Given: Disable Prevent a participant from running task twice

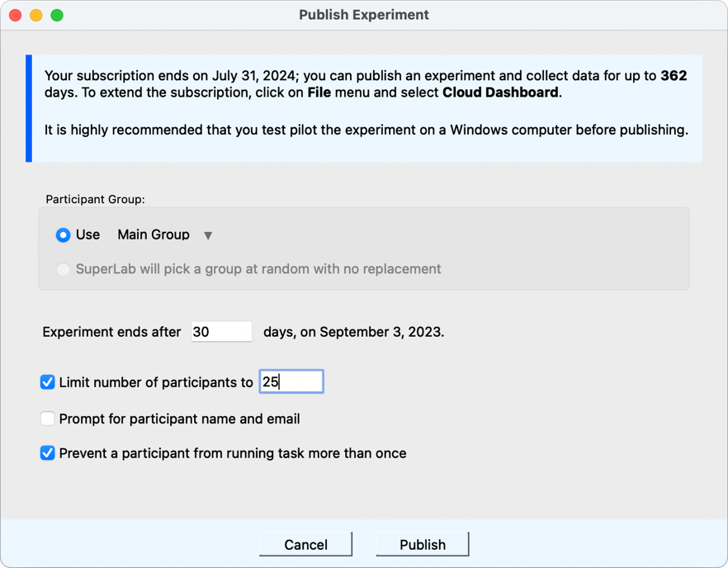Looking at the screenshot, I should (x=48, y=453).
